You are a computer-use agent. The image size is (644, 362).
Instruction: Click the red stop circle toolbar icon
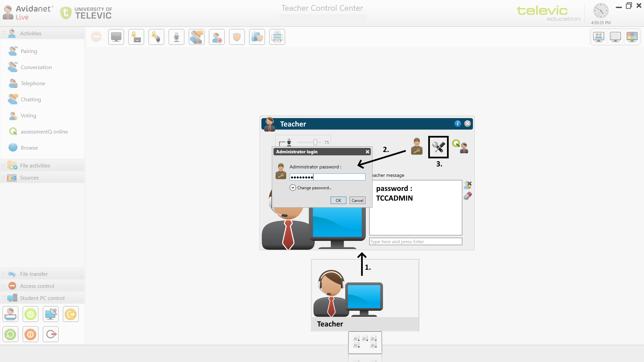pyautogui.click(x=96, y=37)
